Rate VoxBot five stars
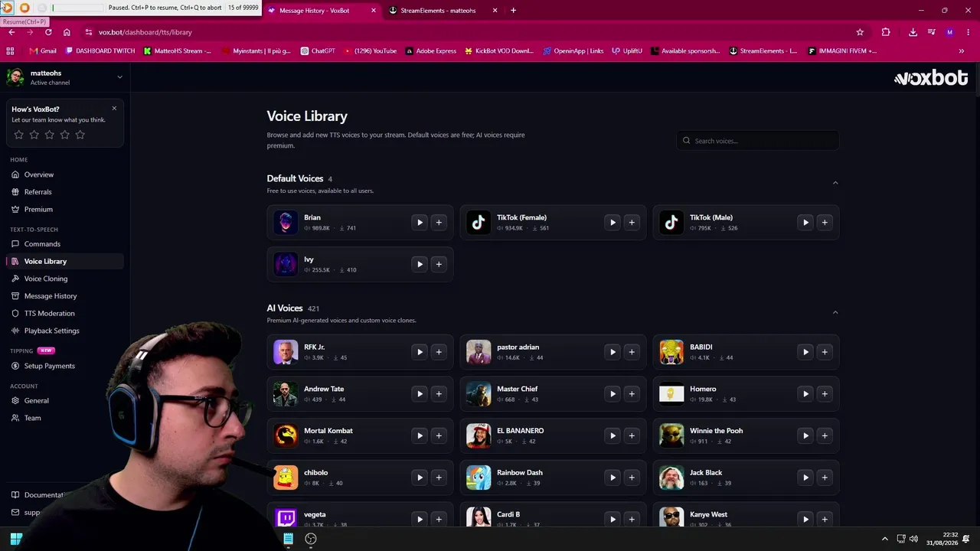980x551 pixels. [x=80, y=135]
